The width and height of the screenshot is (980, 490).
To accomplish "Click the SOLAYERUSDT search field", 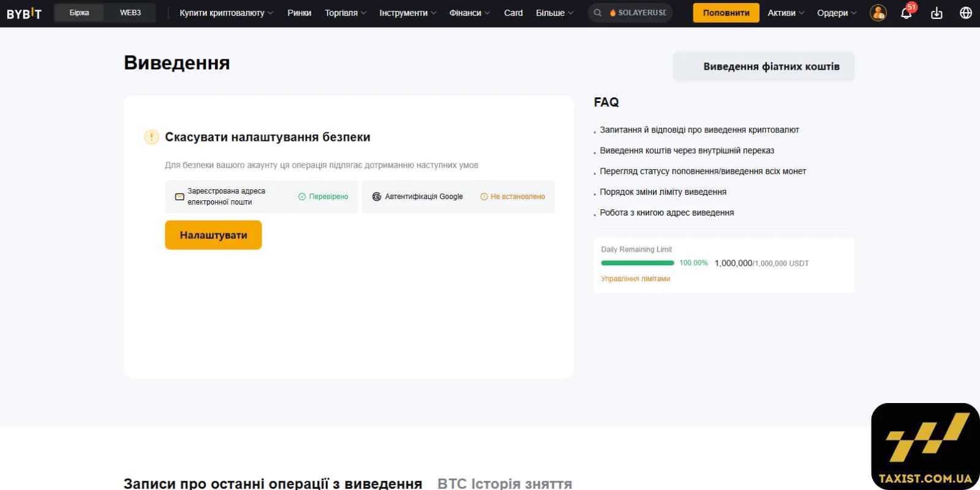I will pyautogui.click(x=630, y=13).
